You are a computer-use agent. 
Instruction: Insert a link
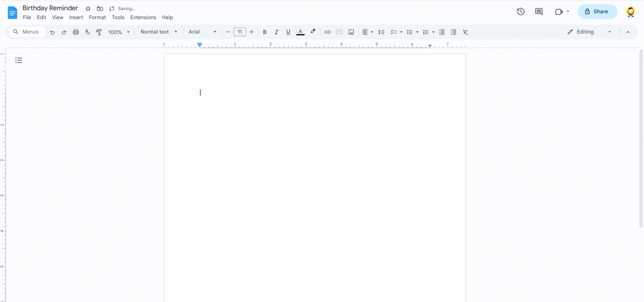[327, 31]
